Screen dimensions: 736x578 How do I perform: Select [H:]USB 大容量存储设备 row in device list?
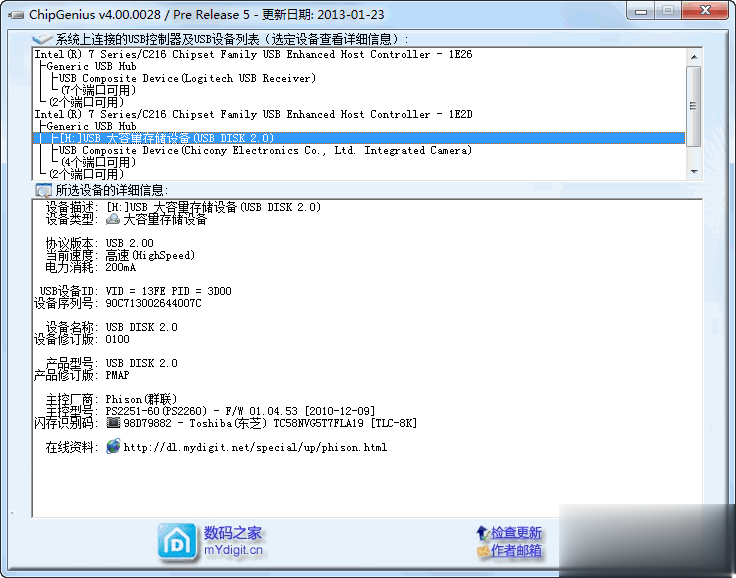tap(359, 138)
